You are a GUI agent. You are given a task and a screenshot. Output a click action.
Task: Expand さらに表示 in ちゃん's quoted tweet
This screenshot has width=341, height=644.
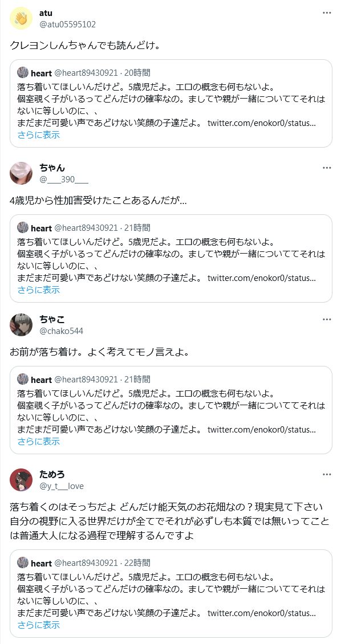click(39, 290)
